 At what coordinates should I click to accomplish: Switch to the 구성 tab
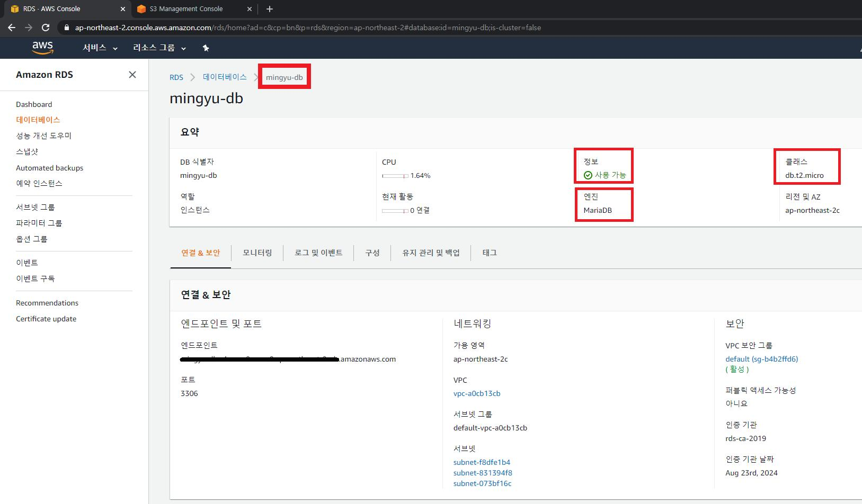pos(372,253)
